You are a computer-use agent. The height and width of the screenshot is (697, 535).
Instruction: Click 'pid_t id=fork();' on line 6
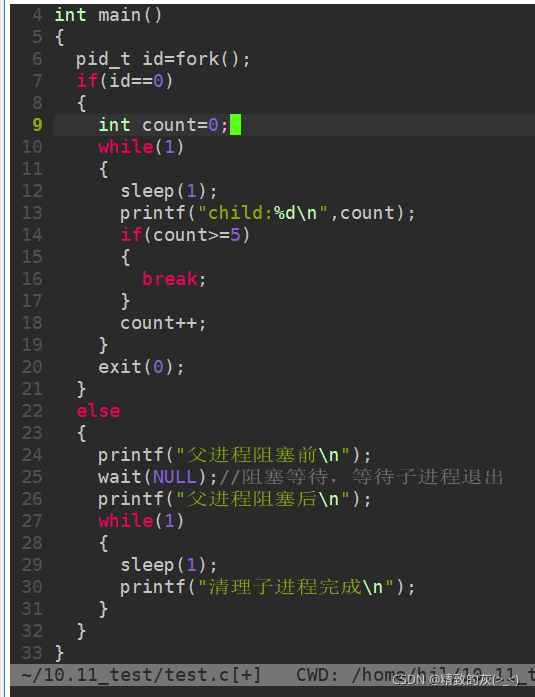pyautogui.click(x=163, y=60)
